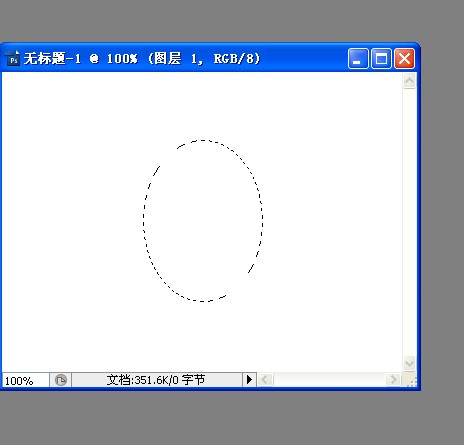Screen dimensions: 464x445
Task: Click the zoom percentage field showing 100%
Action: pos(26,380)
